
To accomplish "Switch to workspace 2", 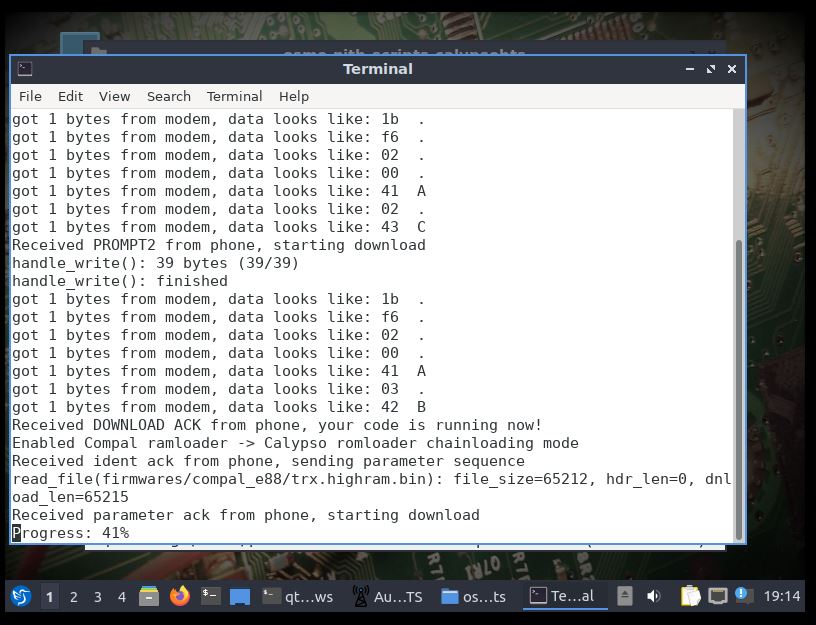I will pos(73,597).
